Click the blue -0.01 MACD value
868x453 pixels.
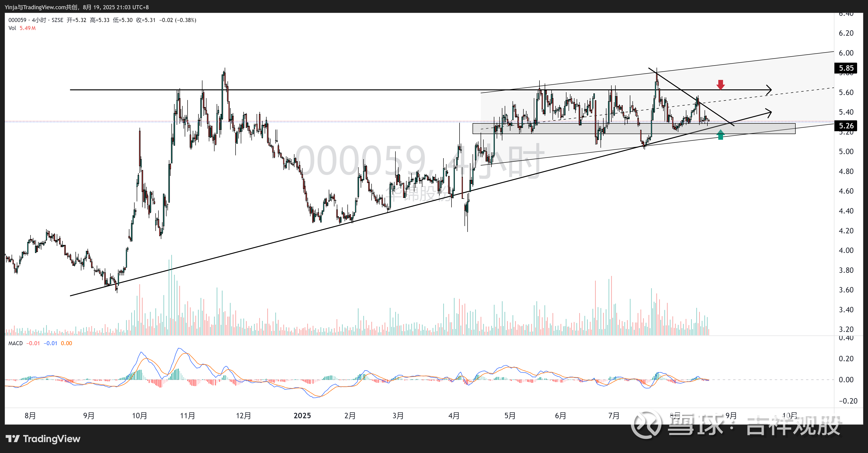[x=51, y=343]
